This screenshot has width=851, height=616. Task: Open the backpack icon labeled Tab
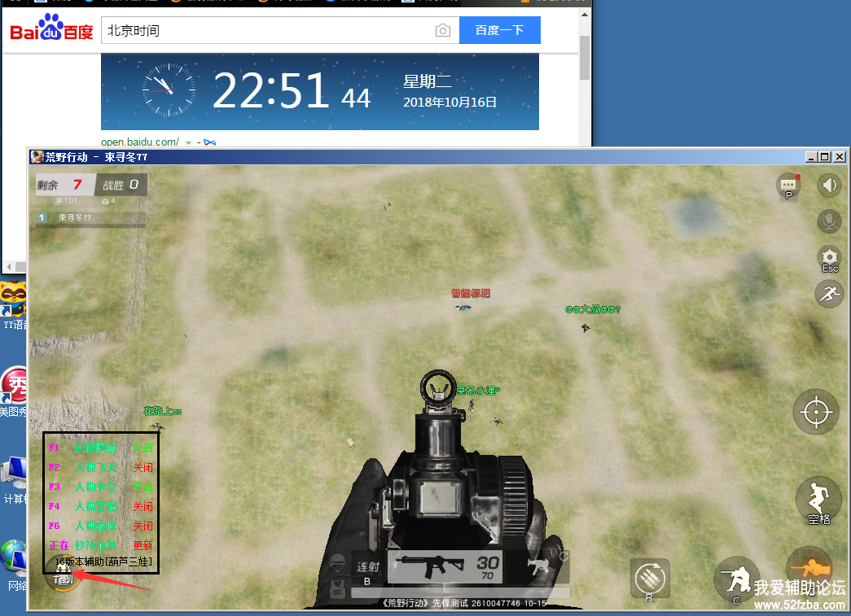pyautogui.click(x=63, y=576)
